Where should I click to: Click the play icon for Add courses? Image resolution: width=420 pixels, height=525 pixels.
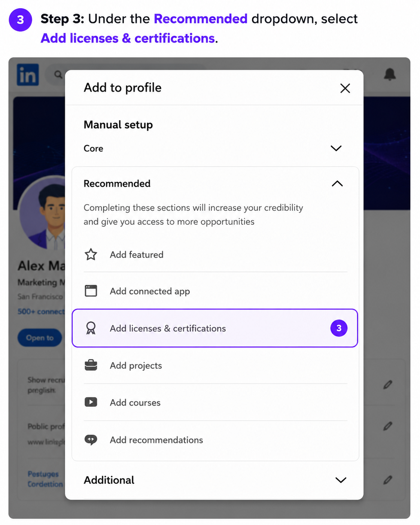click(x=91, y=402)
